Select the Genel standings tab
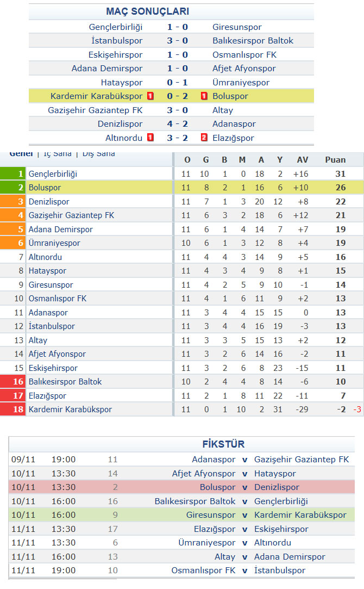364x589 pixels. pyautogui.click(x=21, y=153)
